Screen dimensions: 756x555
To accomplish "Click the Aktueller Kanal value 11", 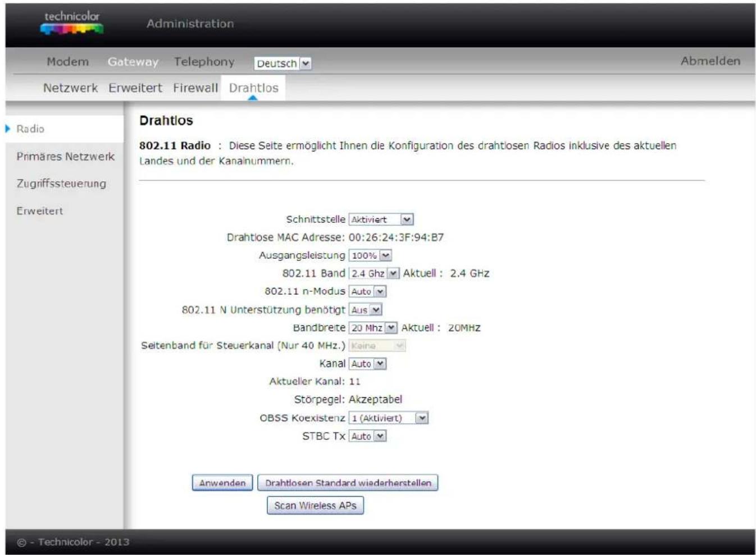I will tap(354, 382).
